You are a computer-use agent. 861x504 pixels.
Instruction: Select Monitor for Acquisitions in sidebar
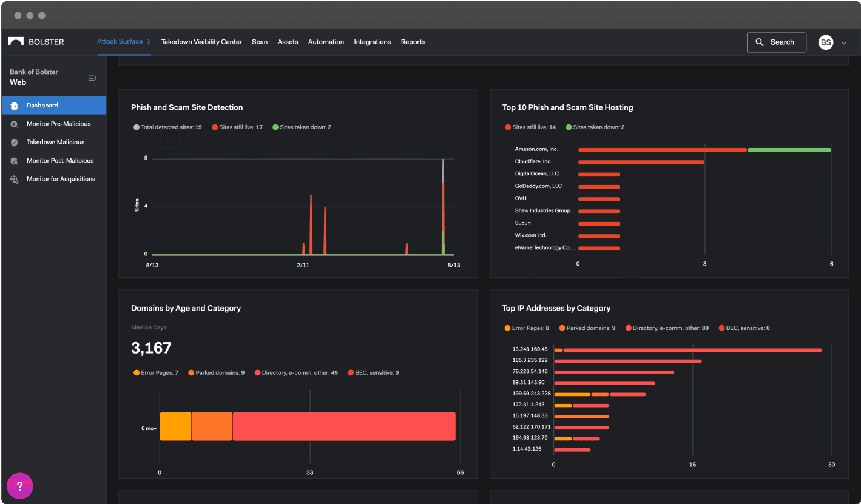point(54,180)
